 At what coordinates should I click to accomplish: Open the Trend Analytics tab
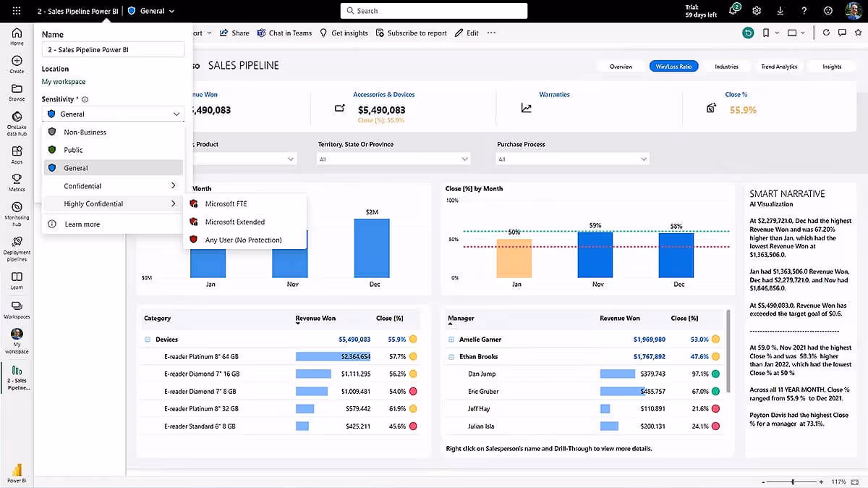tap(779, 66)
